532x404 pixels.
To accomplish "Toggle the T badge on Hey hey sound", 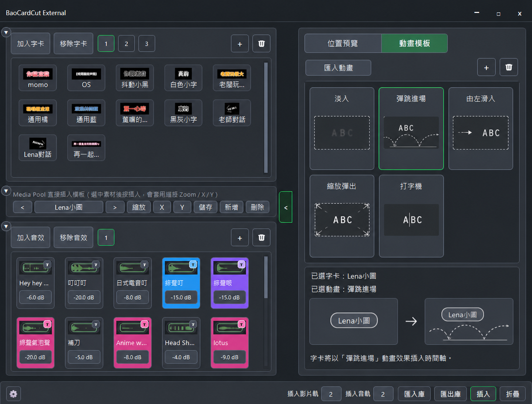I will (x=47, y=265).
